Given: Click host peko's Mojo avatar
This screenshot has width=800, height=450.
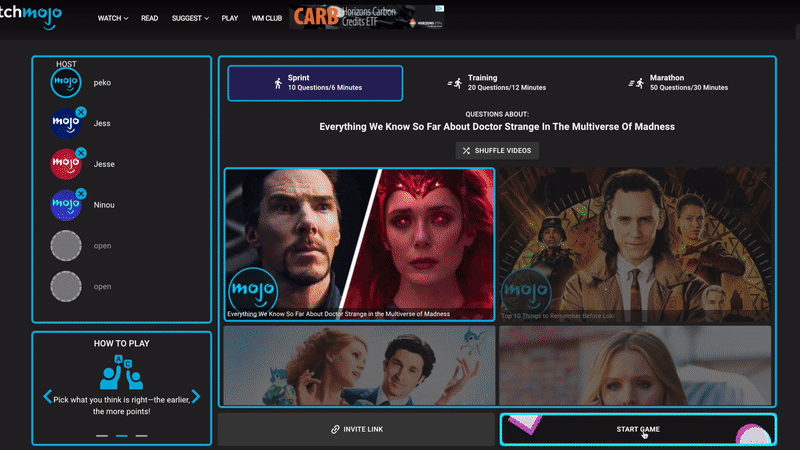Looking at the screenshot, I should (x=65, y=82).
